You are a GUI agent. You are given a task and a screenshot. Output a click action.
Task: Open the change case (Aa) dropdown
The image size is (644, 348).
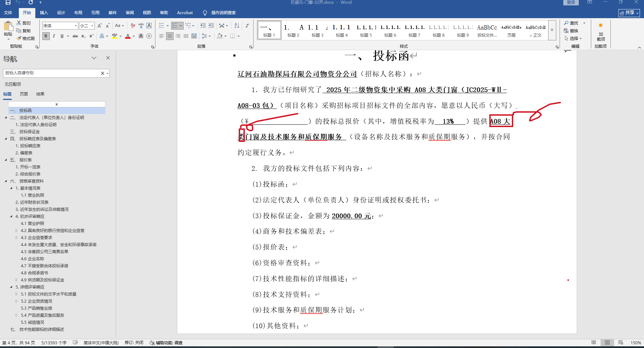(119, 26)
